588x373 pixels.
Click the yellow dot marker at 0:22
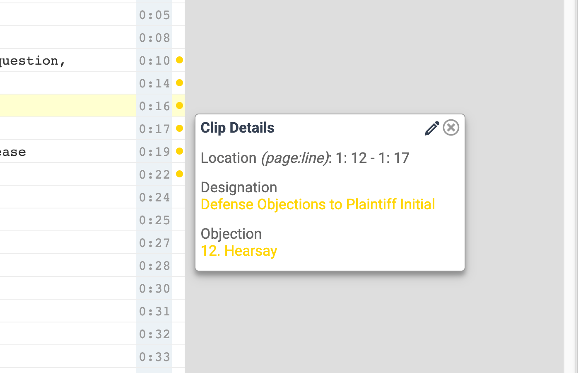pyautogui.click(x=179, y=174)
